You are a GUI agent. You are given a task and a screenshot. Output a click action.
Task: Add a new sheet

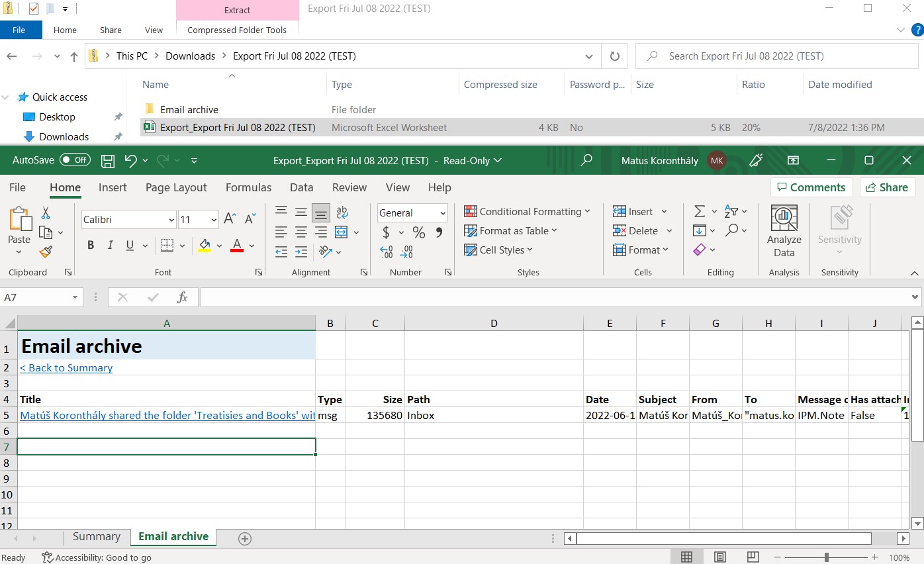click(245, 539)
